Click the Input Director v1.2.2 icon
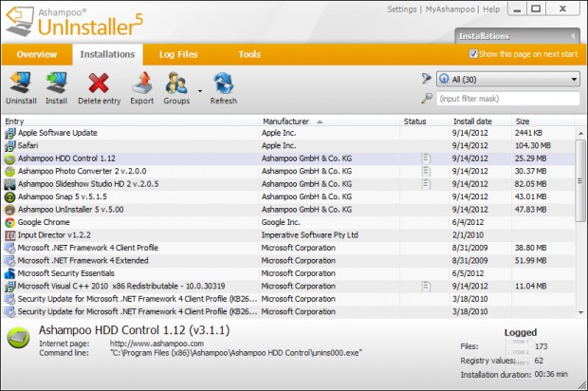The image size is (588, 391). [x=9, y=235]
